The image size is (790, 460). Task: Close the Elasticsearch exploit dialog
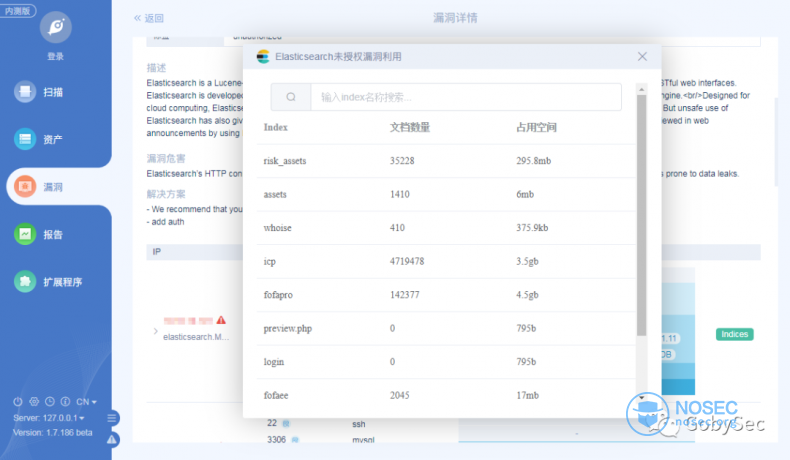[x=642, y=56]
